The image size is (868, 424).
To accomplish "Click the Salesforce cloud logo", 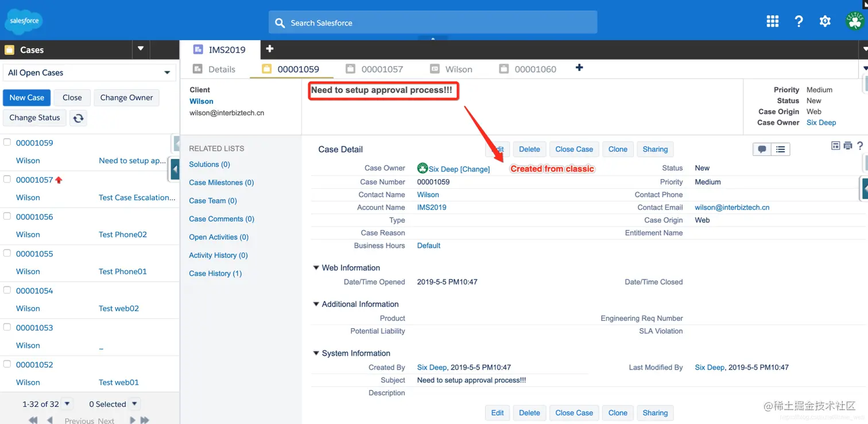I will [x=24, y=21].
